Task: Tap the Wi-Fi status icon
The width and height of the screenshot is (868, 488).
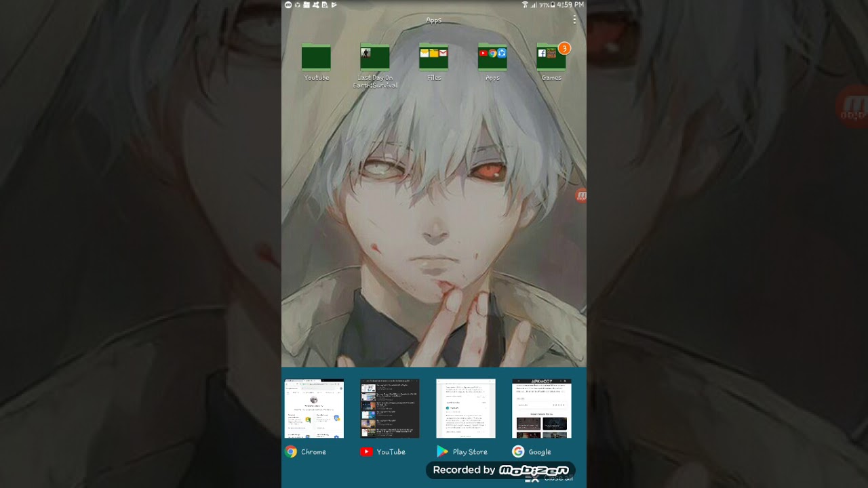Action: (525, 5)
